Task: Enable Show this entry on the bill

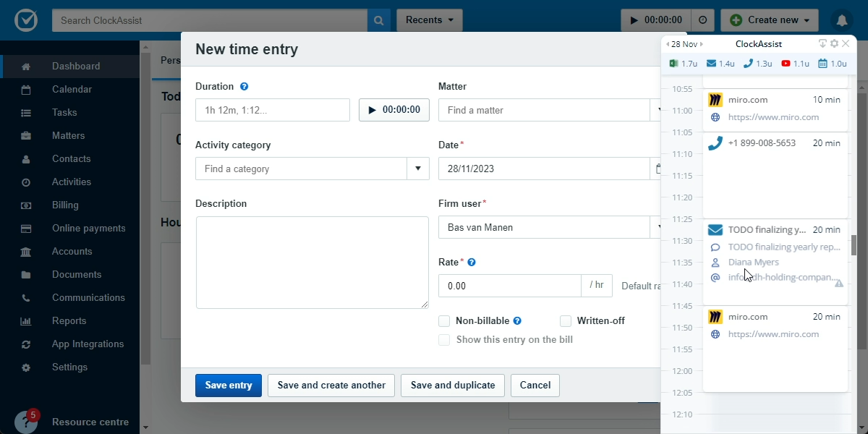Action: pyautogui.click(x=444, y=339)
